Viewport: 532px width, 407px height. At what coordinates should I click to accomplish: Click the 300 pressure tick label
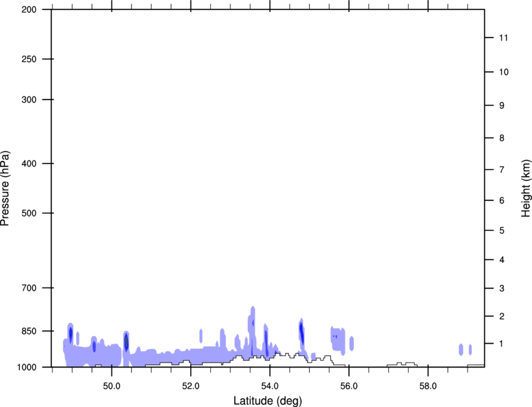[29, 100]
